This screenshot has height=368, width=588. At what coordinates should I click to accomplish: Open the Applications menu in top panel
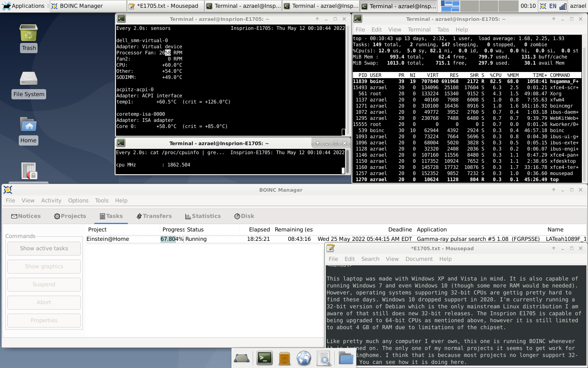[23, 6]
